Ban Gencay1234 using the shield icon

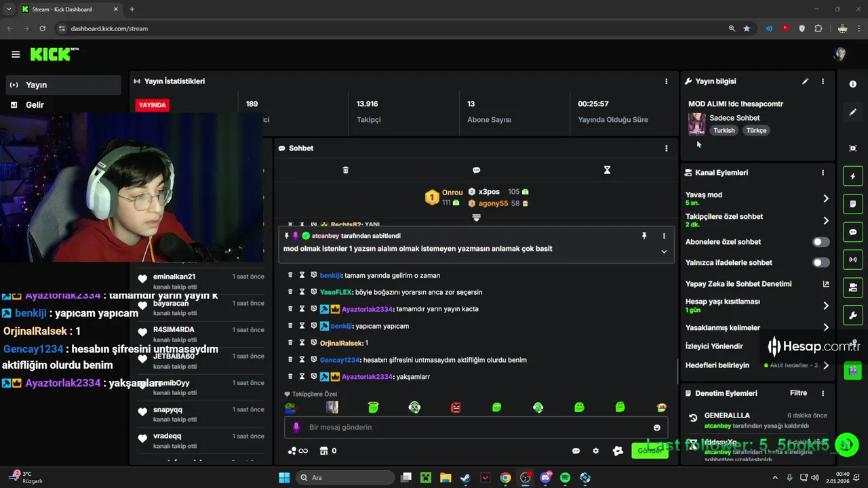click(313, 360)
